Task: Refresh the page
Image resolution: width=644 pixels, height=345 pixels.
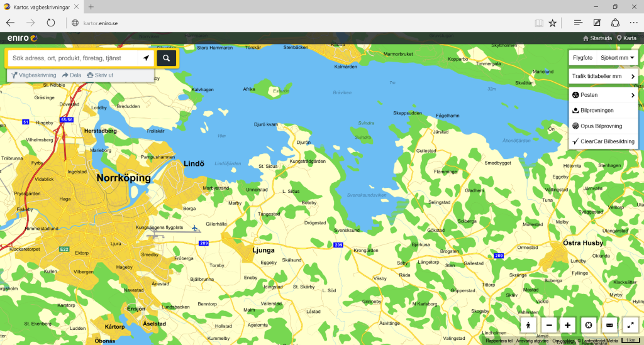Action: point(50,23)
